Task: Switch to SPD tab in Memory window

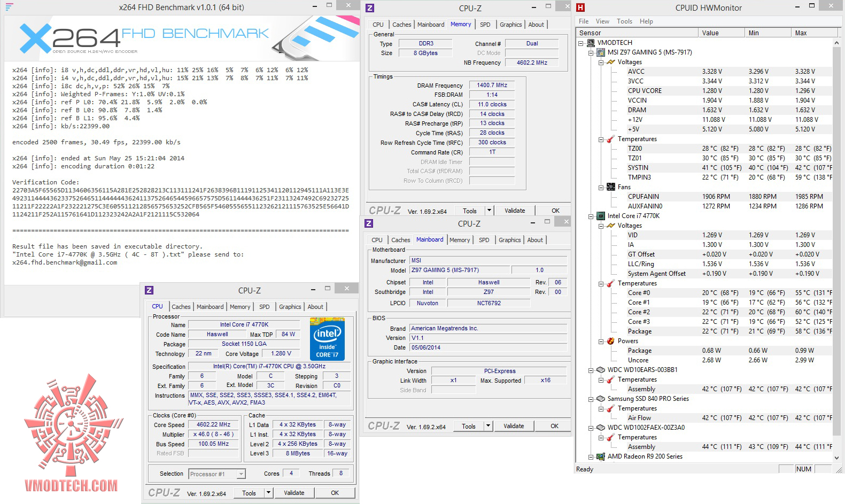Action: (x=485, y=25)
